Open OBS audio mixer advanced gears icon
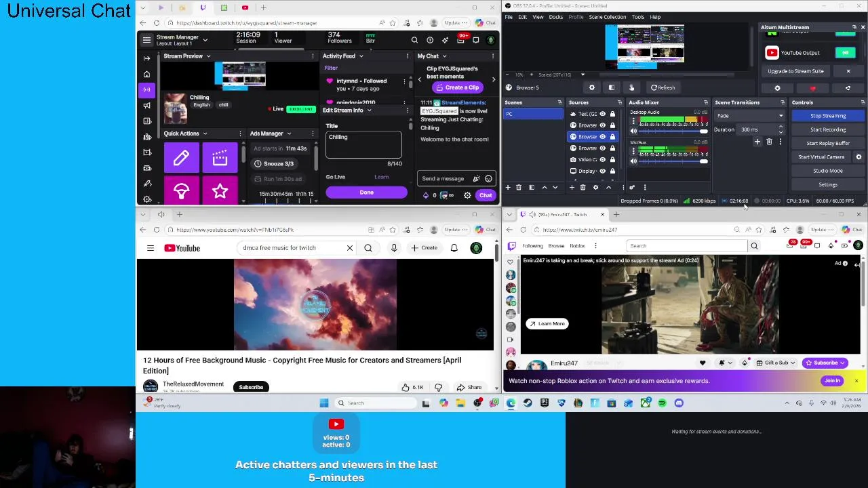 (631, 188)
